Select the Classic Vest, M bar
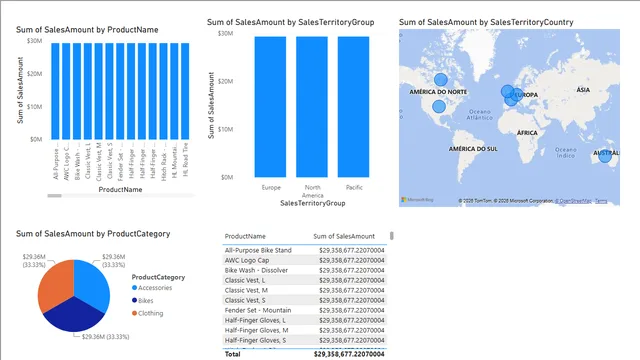The height and width of the screenshot is (360, 640). 98,91
